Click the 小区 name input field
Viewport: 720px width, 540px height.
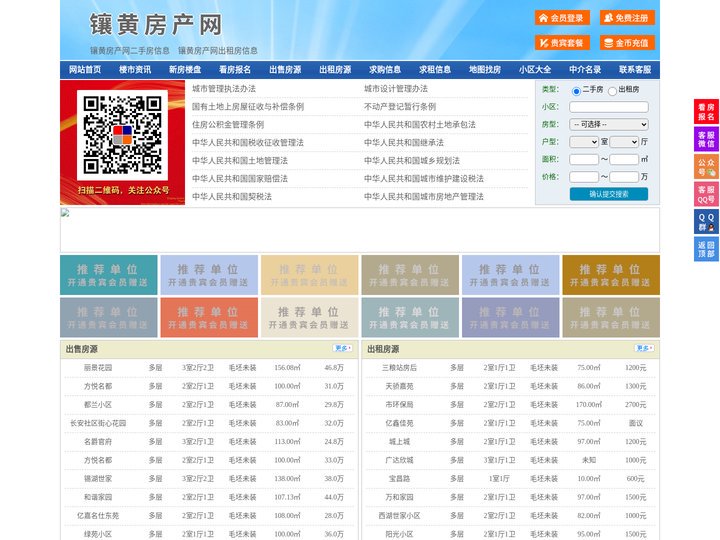point(609,107)
